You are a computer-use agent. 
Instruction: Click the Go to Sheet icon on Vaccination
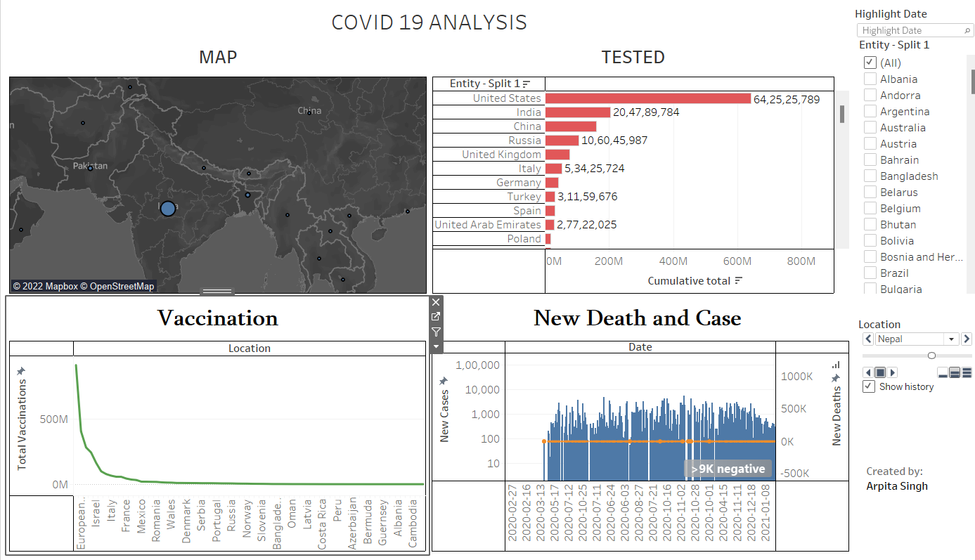click(x=436, y=317)
